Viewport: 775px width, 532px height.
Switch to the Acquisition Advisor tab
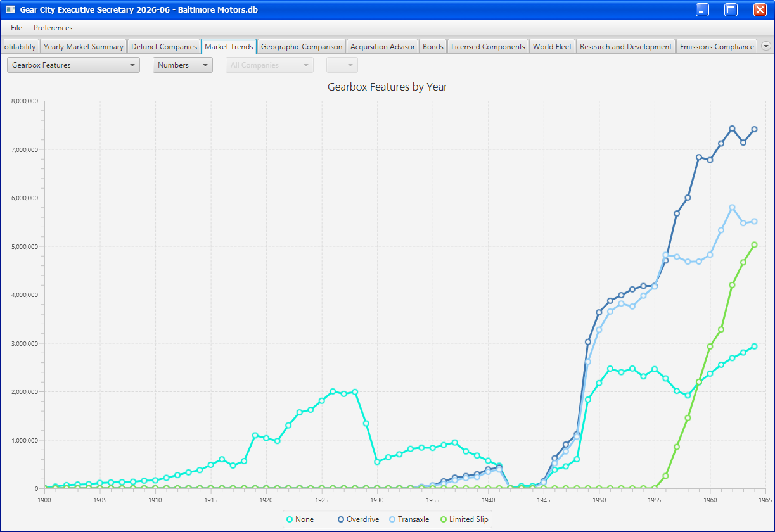(x=383, y=47)
